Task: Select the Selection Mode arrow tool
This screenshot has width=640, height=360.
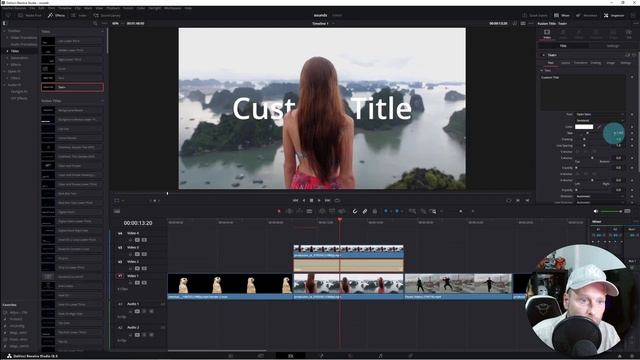Action: [x=279, y=211]
